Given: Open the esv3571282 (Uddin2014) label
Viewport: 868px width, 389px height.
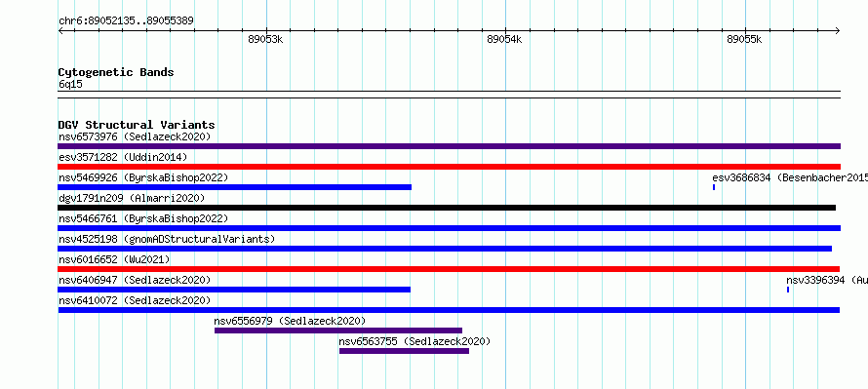Looking at the screenshot, I should [x=123, y=157].
